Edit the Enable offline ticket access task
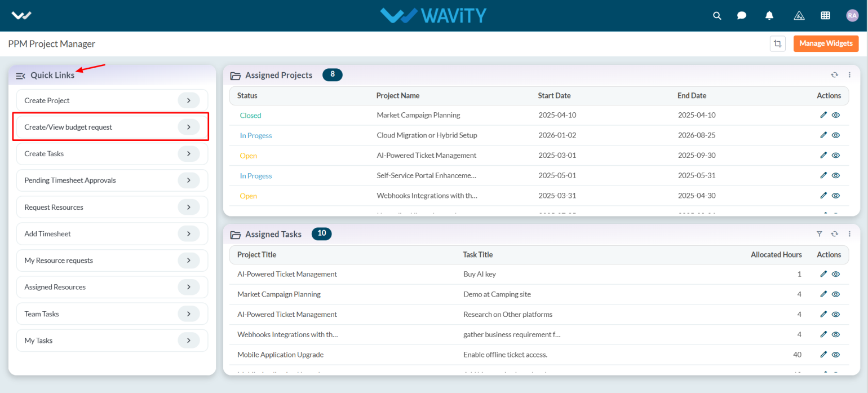 pos(823,355)
